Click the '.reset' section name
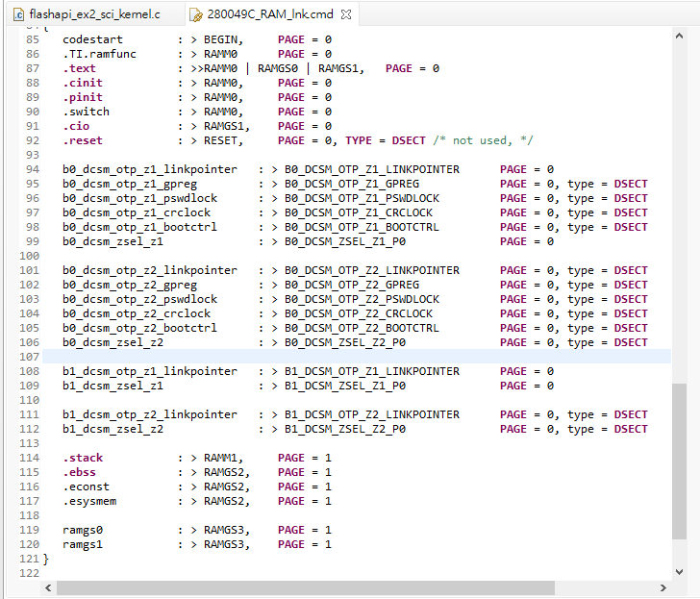700x599 pixels. tap(83, 140)
